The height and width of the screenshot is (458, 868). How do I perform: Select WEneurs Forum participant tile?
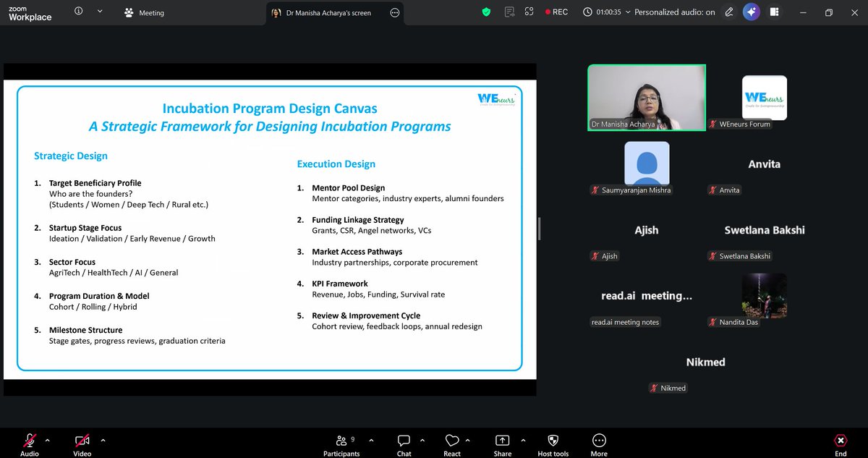(x=765, y=98)
